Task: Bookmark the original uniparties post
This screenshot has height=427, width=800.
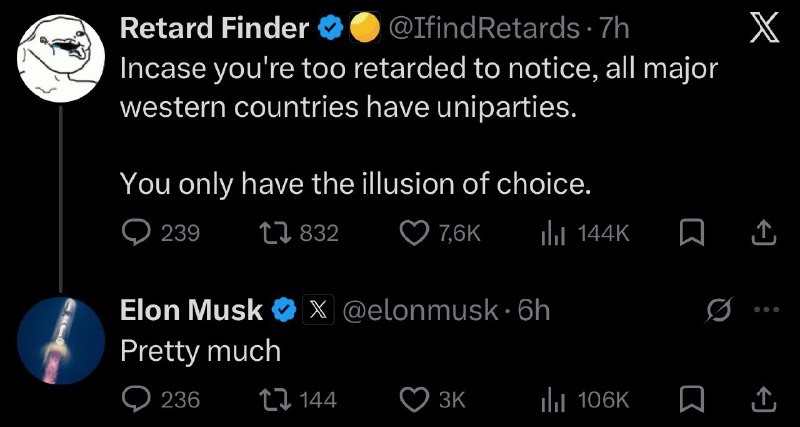Action: 691,233
